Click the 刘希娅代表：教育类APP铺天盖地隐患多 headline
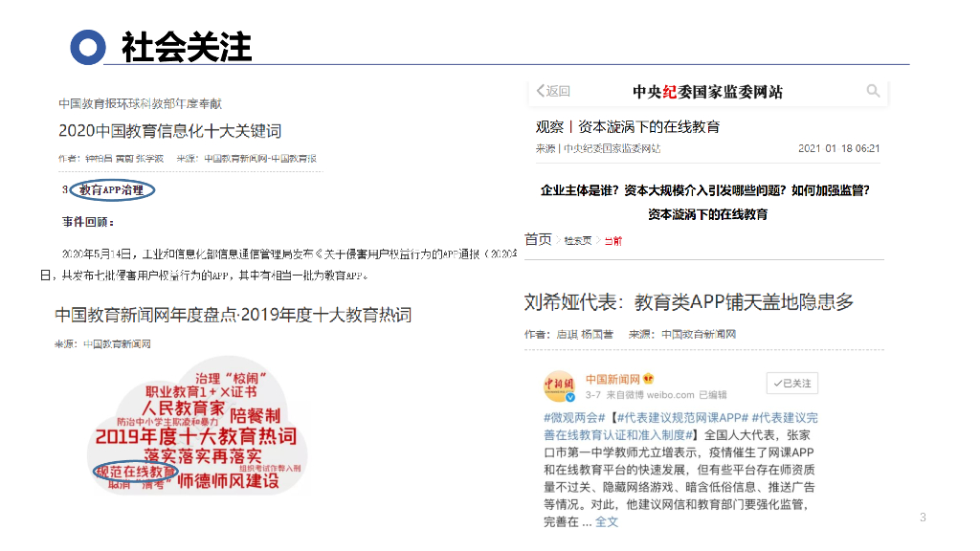980x551 pixels. pos(689,301)
